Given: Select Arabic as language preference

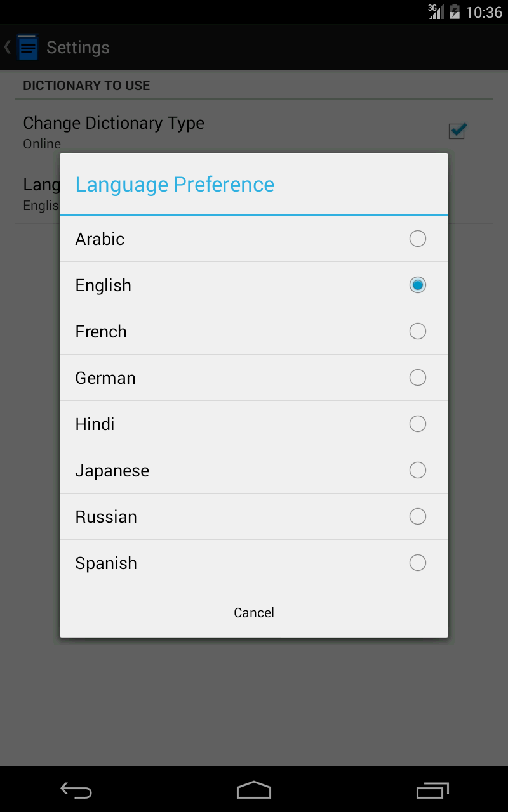Looking at the screenshot, I should (254, 239).
